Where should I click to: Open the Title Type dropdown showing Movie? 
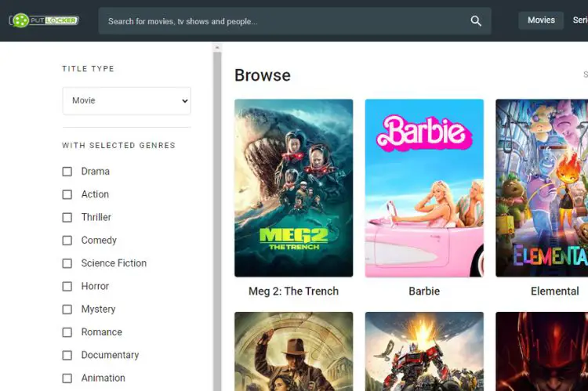click(x=126, y=100)
